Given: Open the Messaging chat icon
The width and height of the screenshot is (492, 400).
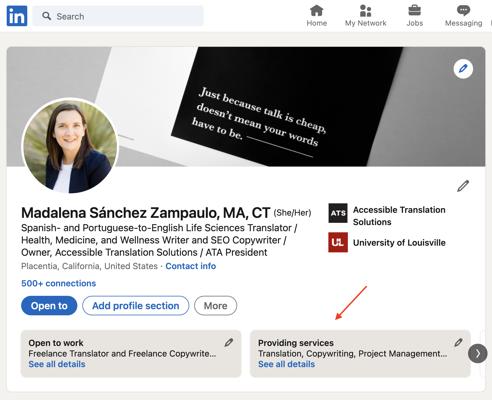Looking at the screenshot, I should [463, 11].
